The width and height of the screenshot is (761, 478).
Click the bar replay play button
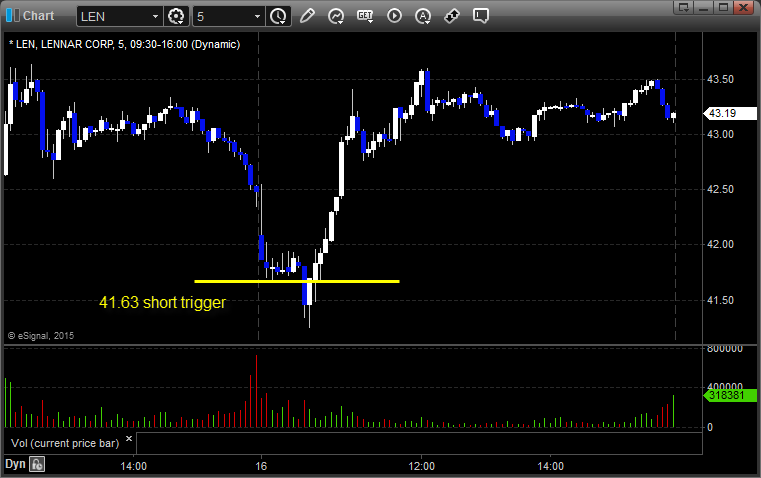[x=394, y=16]
